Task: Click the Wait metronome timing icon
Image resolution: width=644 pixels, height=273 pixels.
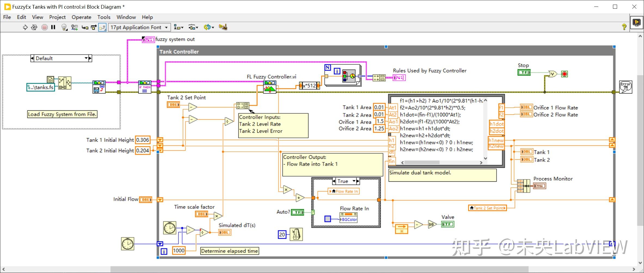Action: (296, 234)
